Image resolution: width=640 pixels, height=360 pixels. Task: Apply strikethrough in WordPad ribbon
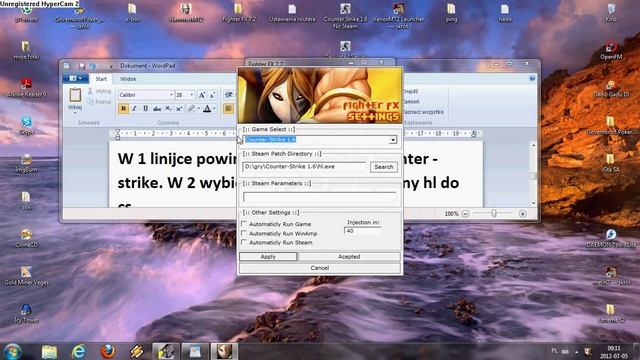pyautogui.click(x=157, y=109)
